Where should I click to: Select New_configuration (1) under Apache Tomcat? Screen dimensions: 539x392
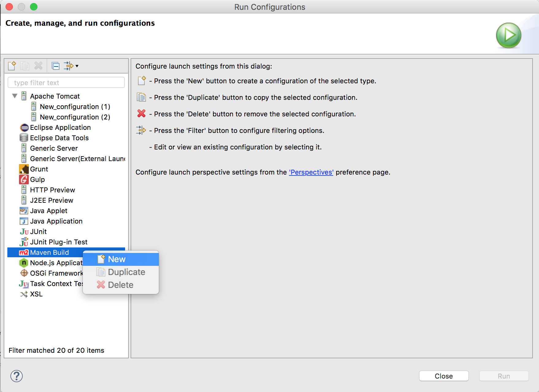point(75,107)
